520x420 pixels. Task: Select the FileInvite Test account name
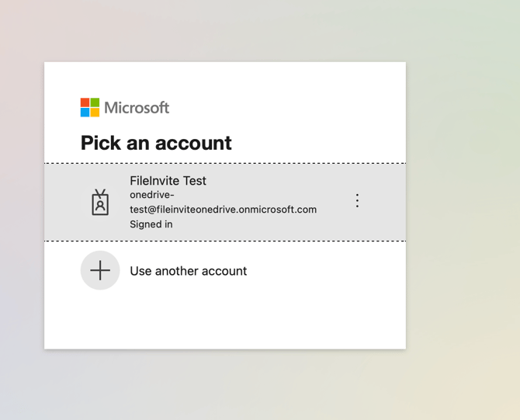click(x=168, y=181)
